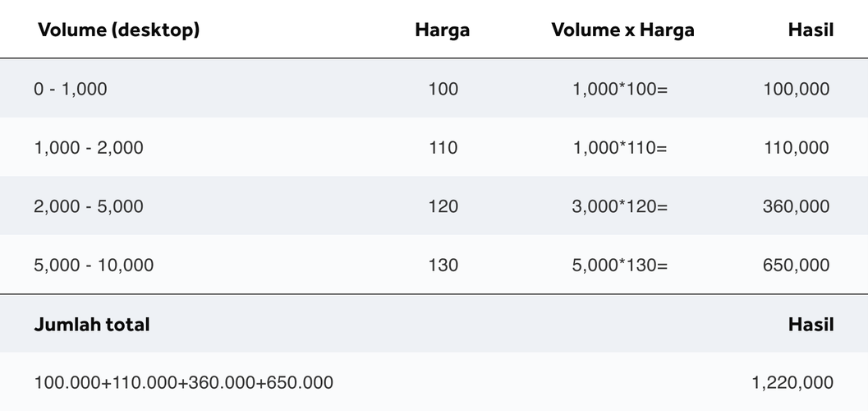The height and width of the screenshot is (411, 868).
Task: Select the "2,000 - 5,000" volume range
Action: [x=89, y=206]
